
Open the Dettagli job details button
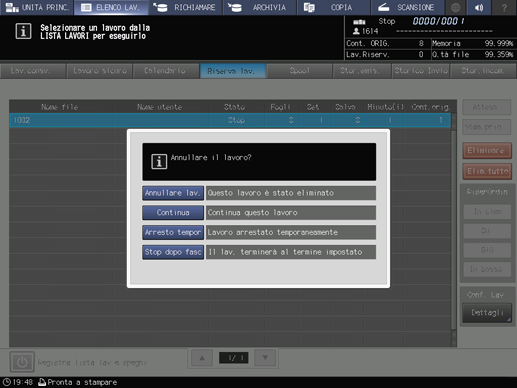coord(487,313)
